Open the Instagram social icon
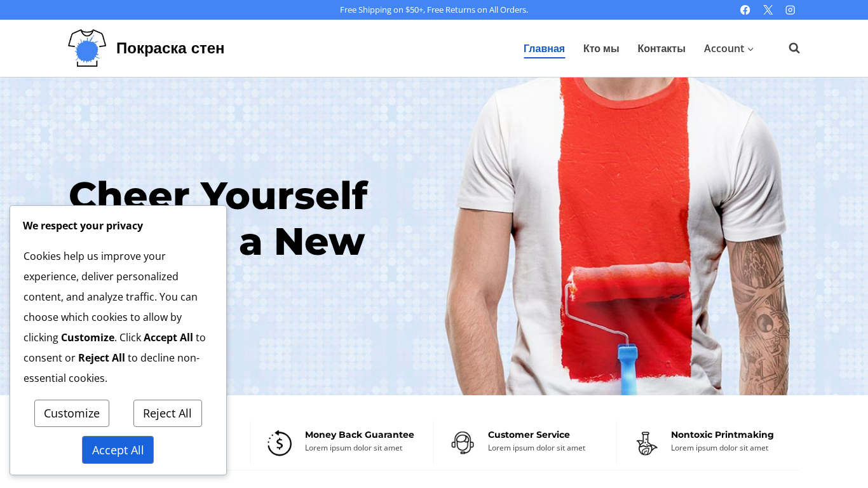Viewport: 868px width, 488px height. coord(790,10)
